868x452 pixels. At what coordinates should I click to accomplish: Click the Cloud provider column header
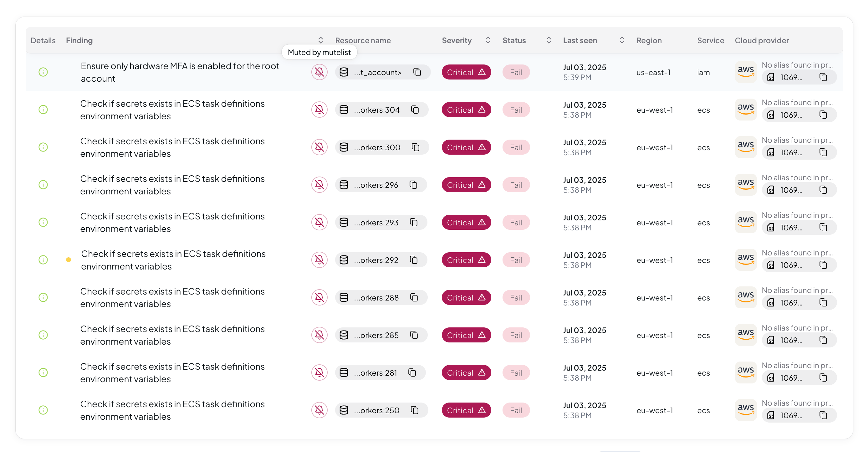[x=762, y=40]
